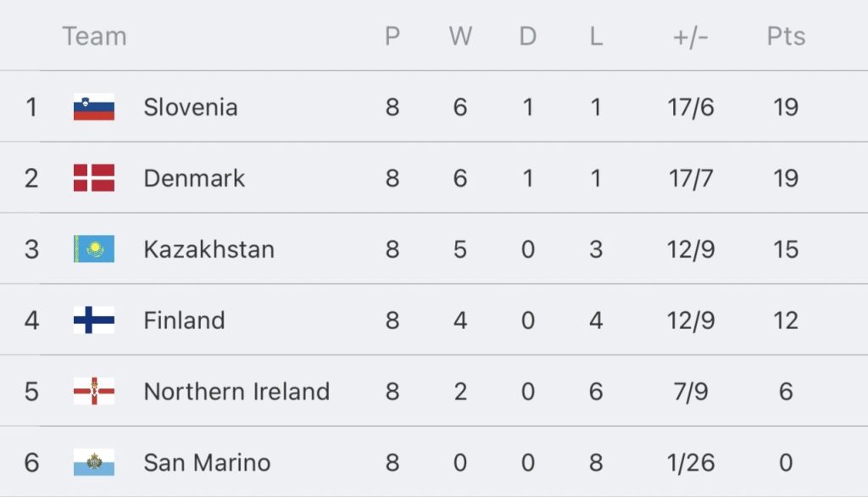The width and height of the screenshot is (868, 497).
Task: Click Slovenia's 19 points value
Action: pyautogui.click(x=786, y=107)
